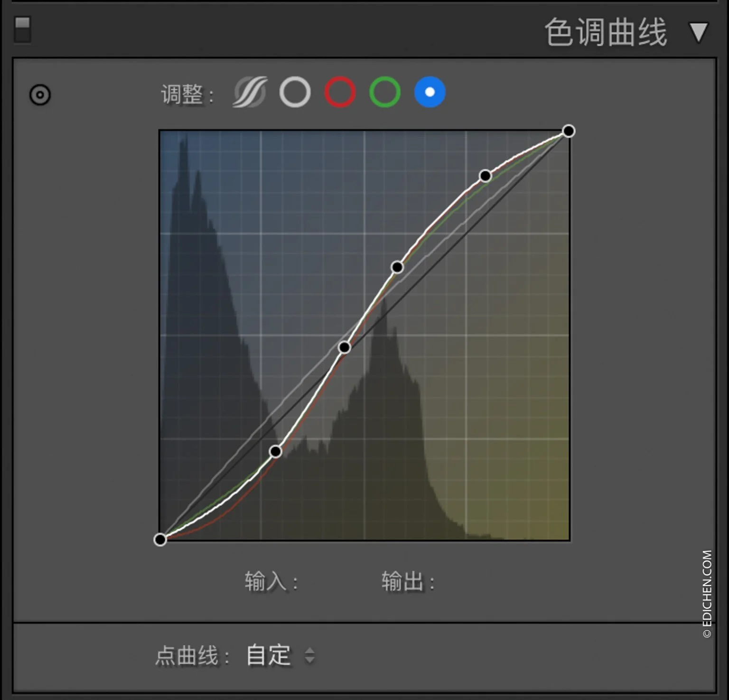Select the top-right highlight anchor point
Image resolution: width=729 pixels, height=700 pixels.
coord(568,131)
